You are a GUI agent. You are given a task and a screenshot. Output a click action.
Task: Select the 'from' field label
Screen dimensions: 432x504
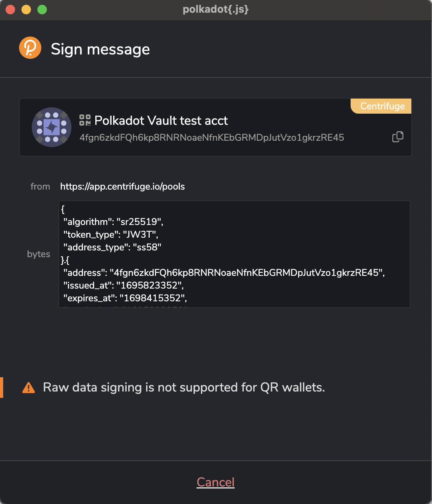[40, 186]
